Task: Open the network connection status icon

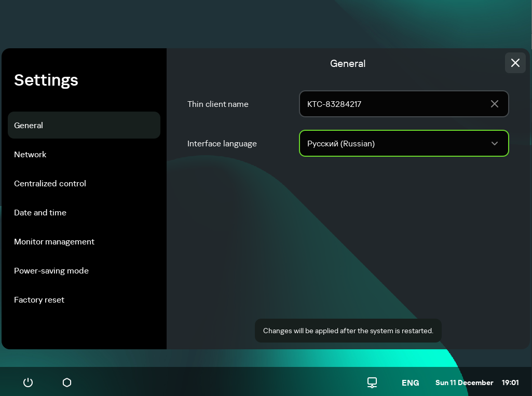Action: click(372, 383)
